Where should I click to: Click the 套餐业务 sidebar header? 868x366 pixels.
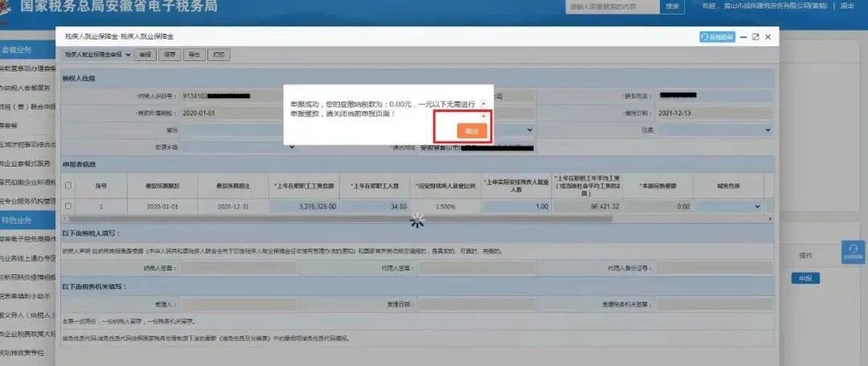coord(27,50)
